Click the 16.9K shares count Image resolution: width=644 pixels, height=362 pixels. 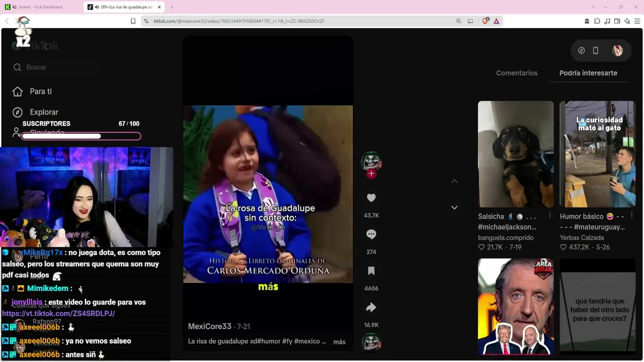(x=371, y=325)
